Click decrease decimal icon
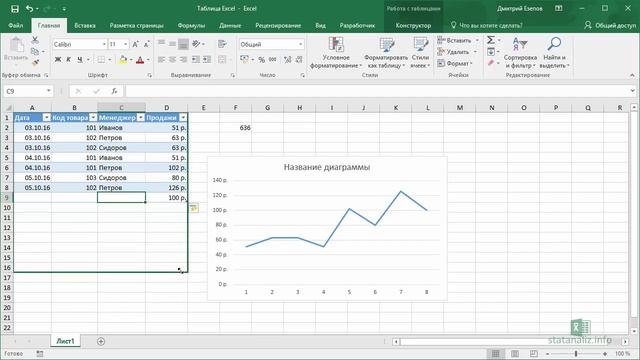 (x=299, y=60)
